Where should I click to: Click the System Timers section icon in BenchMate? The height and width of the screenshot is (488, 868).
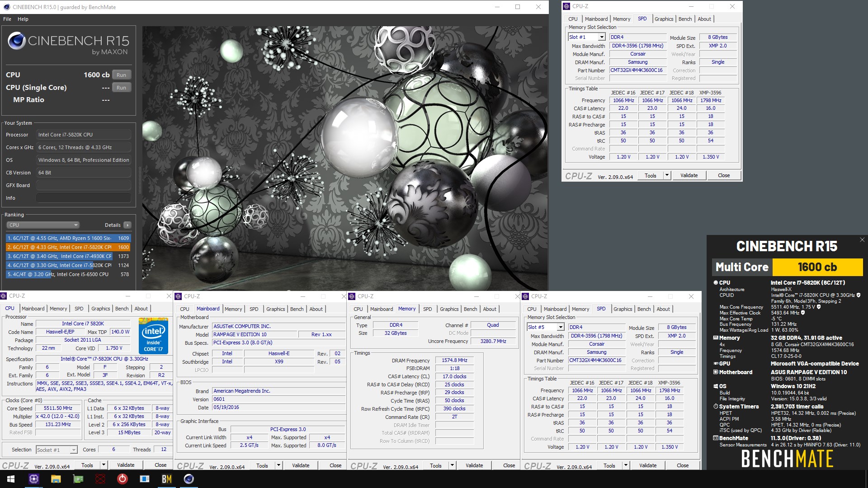(x=716, y=406)
